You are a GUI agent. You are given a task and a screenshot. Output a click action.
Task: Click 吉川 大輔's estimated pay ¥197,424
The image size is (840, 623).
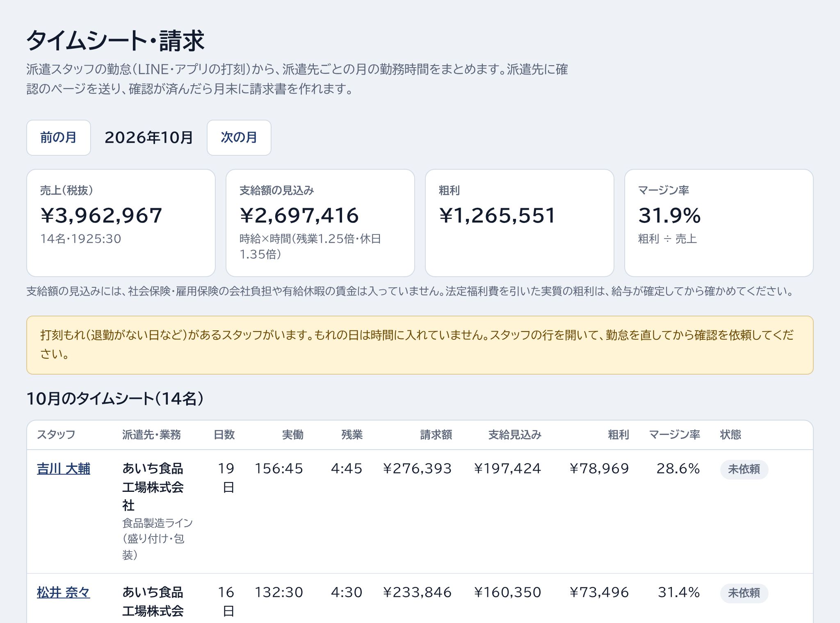coord(507,469)
